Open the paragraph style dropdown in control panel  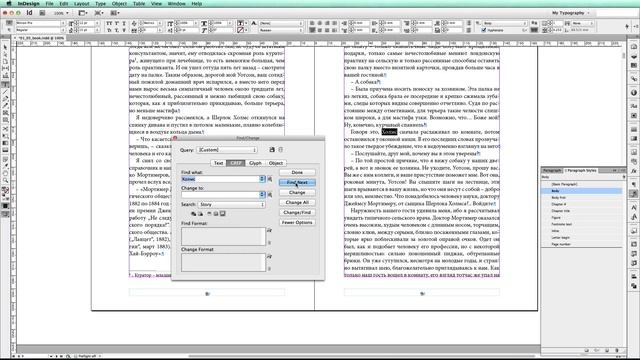click(x=504, y=23)
